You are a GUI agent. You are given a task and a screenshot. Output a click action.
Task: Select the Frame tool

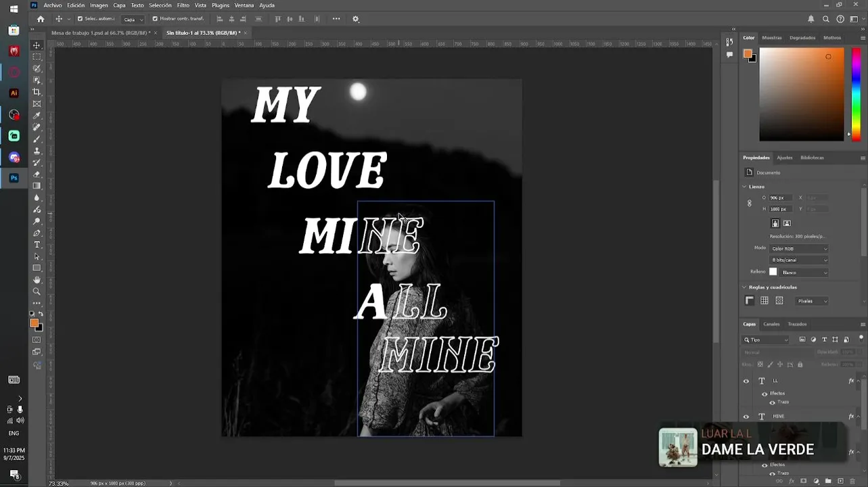[x=37, y=103]
